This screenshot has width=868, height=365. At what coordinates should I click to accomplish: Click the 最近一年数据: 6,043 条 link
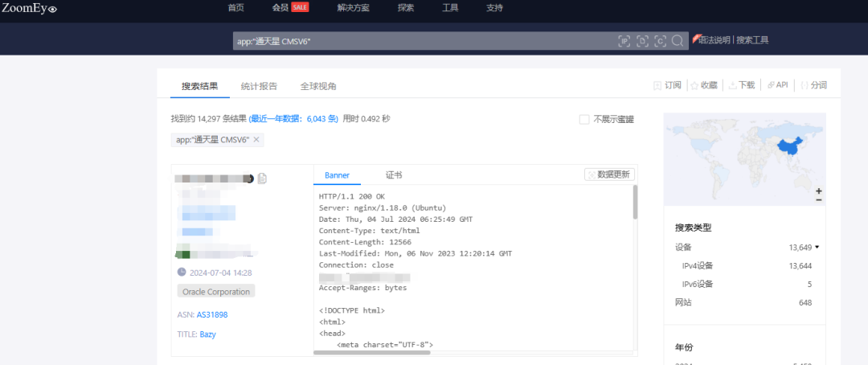[x=293, y=118]
